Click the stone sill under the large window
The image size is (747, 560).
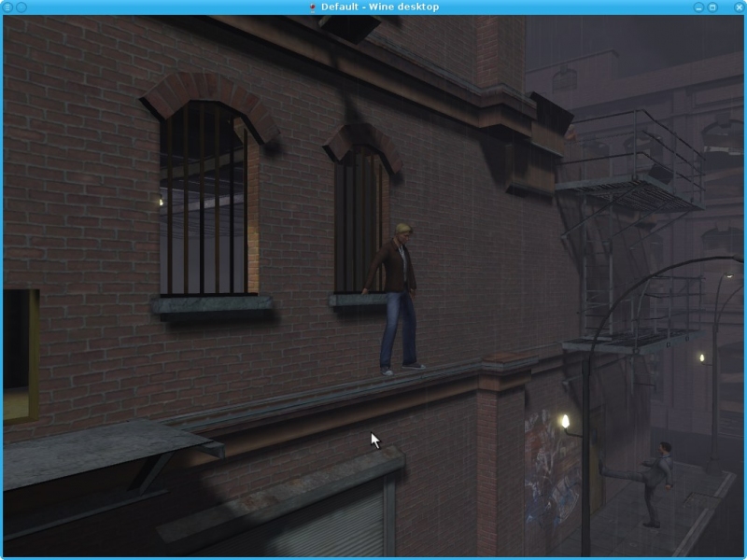pos(212,305)
